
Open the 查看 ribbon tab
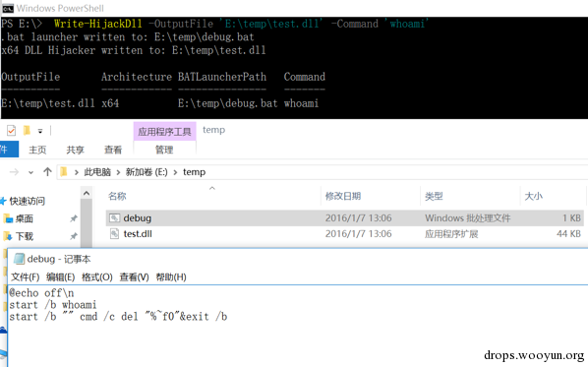click(113, 150)
